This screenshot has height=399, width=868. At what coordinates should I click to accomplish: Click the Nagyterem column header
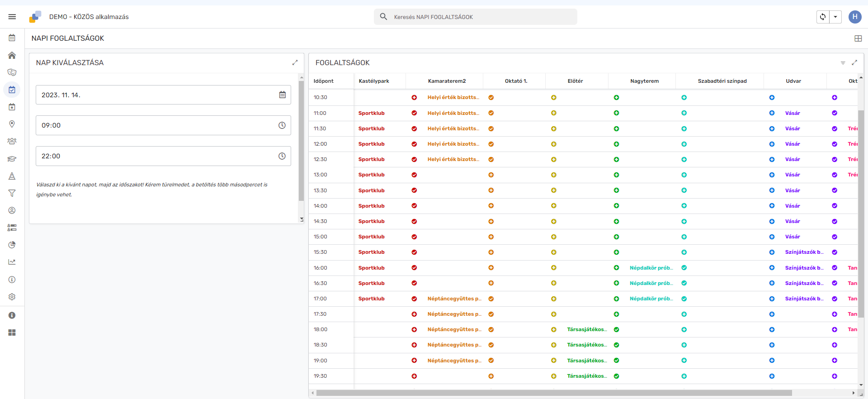pos(644,81)
